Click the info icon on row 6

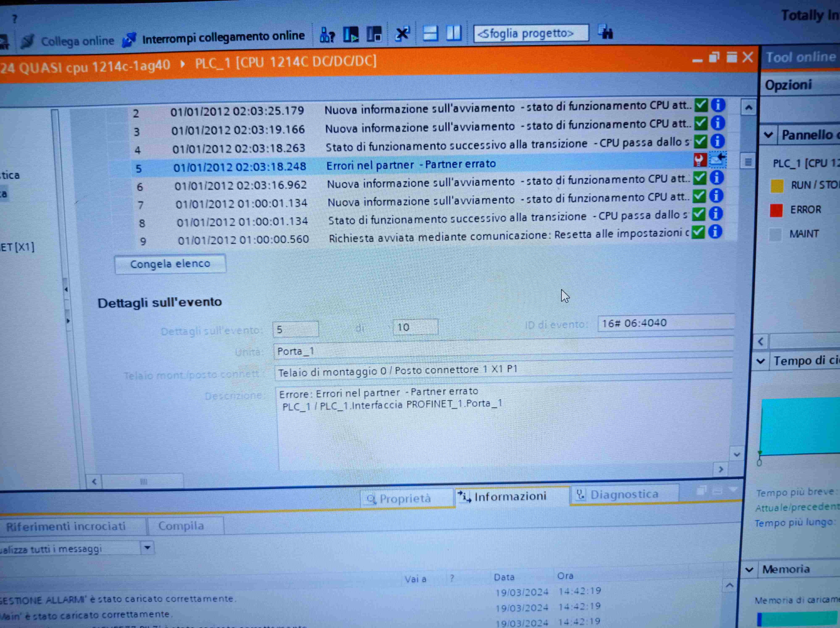(x=716, y=177)
